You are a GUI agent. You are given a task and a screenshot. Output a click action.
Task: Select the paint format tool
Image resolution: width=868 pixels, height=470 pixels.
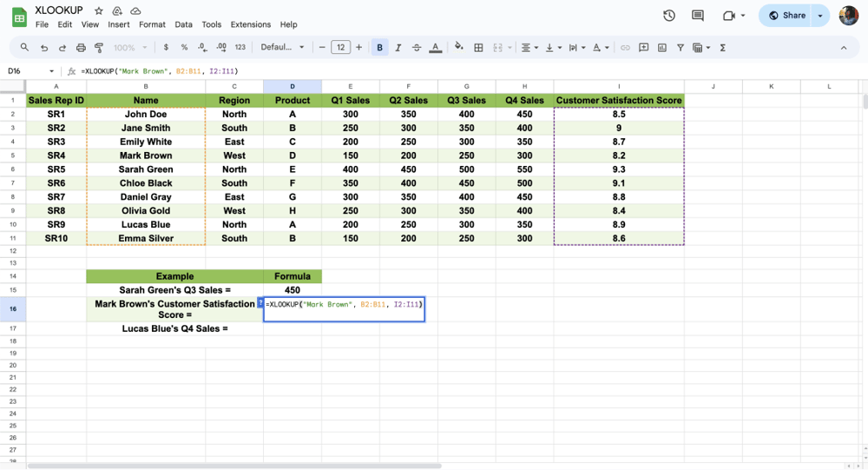coord(99,48)
